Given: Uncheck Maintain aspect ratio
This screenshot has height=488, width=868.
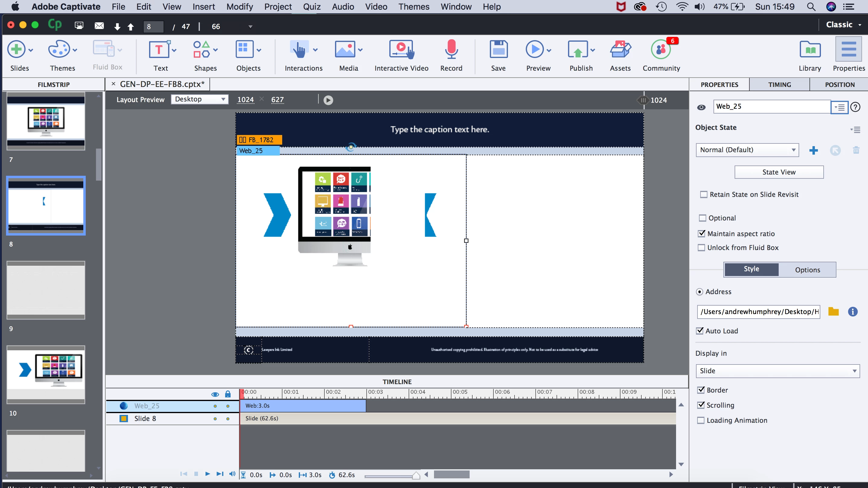Looking at the screenshot, I should (x=701, y=233).
